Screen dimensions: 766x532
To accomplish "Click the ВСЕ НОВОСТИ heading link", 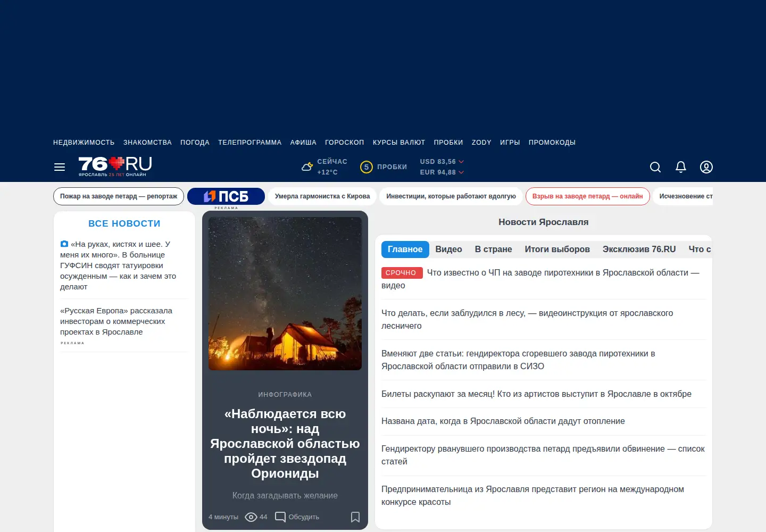I will (124, 224).
